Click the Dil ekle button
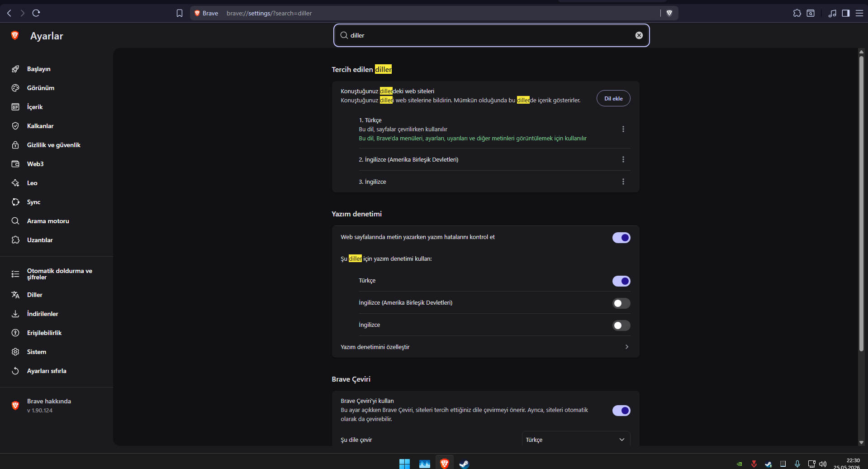 pos(613,99)
